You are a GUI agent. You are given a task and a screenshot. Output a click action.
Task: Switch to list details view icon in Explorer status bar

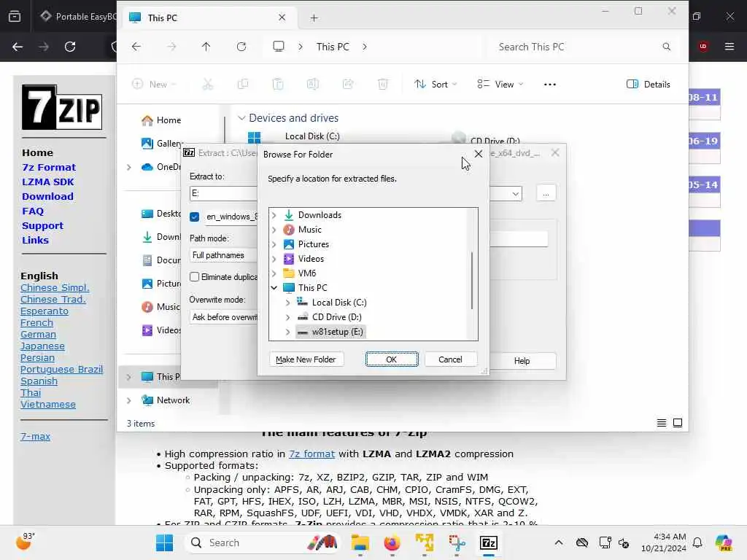(x=662, y=423)
